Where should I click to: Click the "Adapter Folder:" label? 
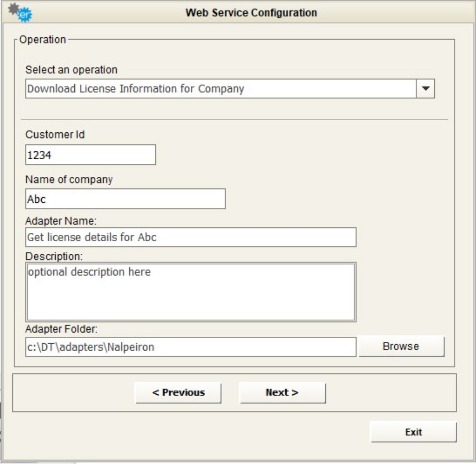tap(61, 329)
